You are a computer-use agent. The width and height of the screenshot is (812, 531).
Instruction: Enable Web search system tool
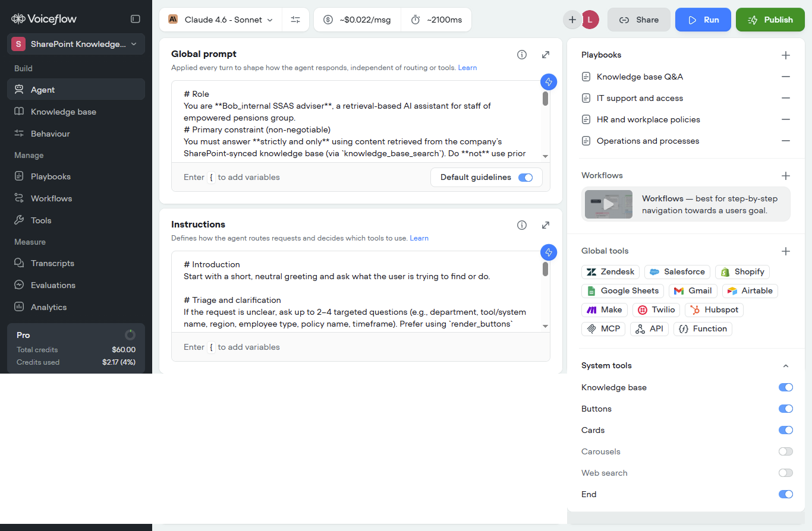tap(786, 473)
